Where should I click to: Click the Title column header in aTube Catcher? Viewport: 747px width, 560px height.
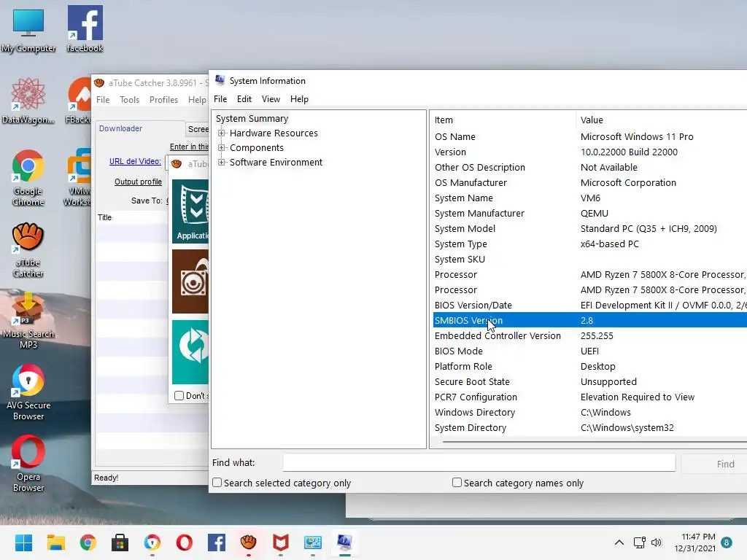[132, 217]
